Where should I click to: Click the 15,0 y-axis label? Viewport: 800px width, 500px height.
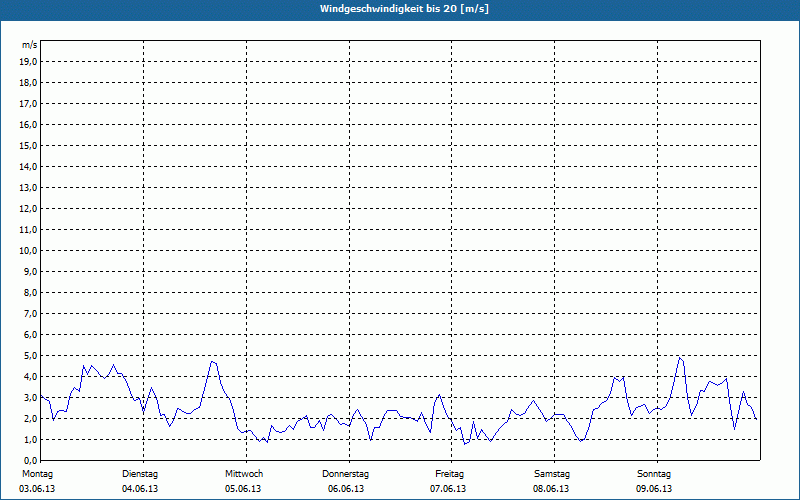click(x=29, y=145)
